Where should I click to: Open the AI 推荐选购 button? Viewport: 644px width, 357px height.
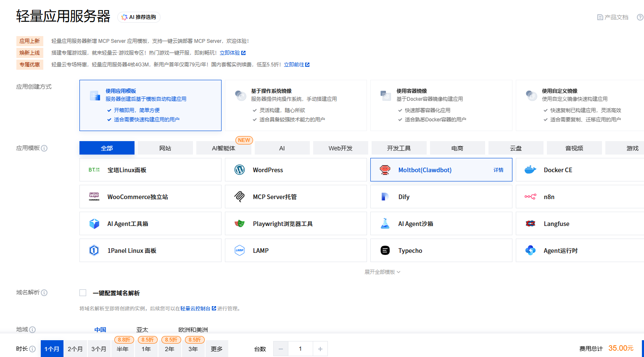(x=139, y=17)
